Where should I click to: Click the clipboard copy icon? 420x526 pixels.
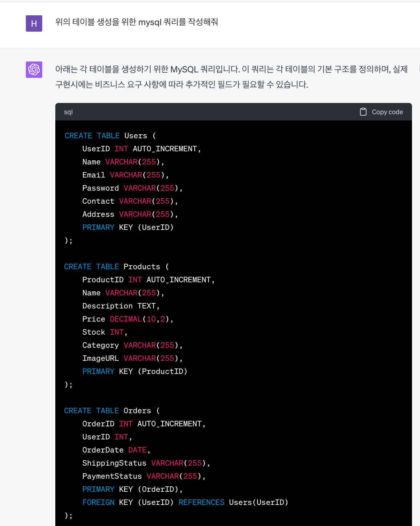tap(363, 112)
